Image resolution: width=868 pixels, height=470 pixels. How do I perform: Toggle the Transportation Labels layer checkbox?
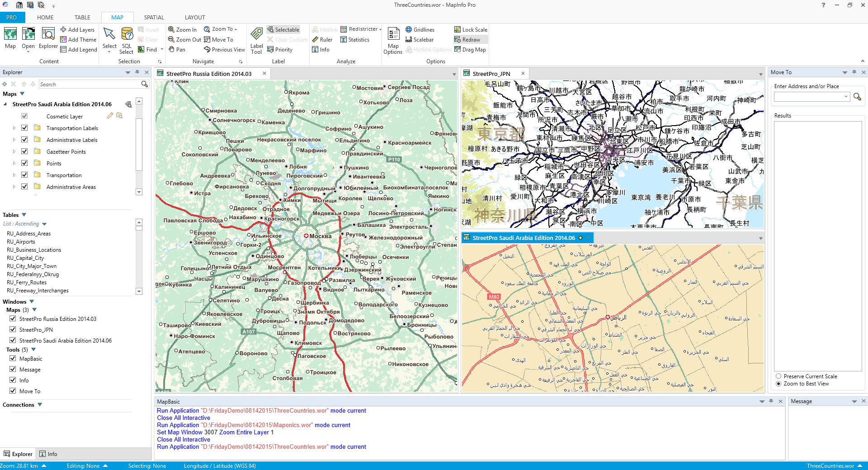coord(24,128)
